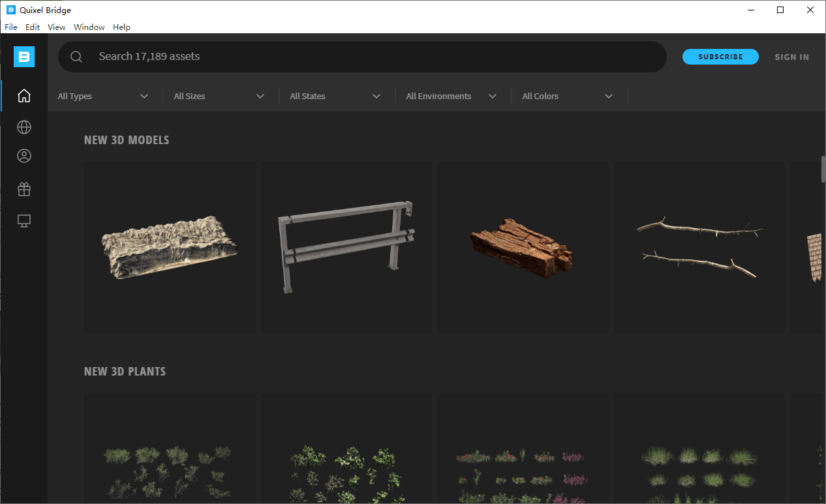Open the File menu
The image size is (826, 504).
(11, 27)
